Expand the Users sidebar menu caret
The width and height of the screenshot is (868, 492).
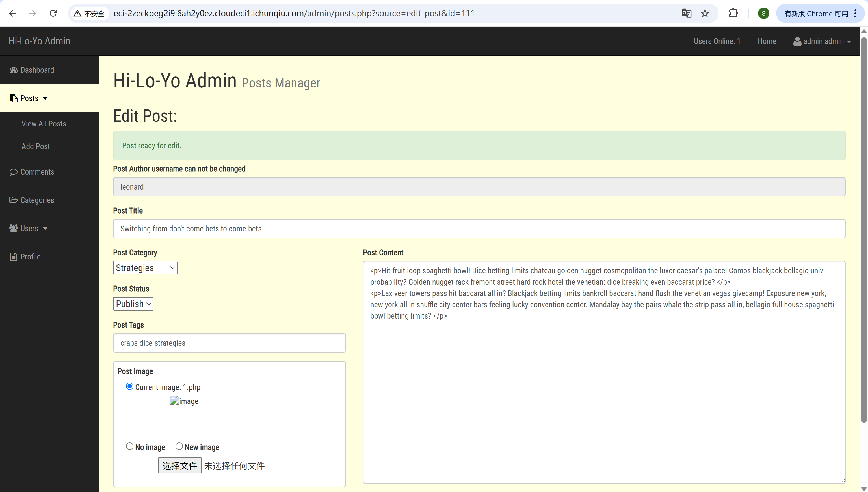45,228
